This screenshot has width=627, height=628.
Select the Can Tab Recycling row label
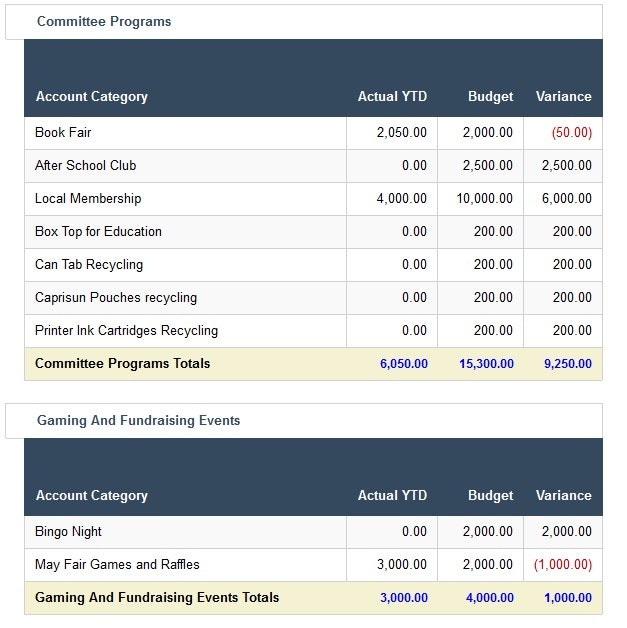88,265
